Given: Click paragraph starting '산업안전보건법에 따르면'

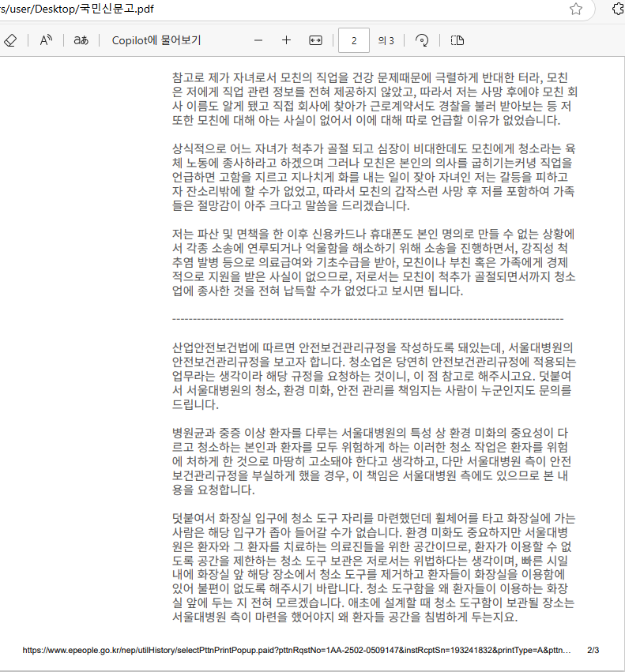Looking at the screenshot, I should (374, 376).
